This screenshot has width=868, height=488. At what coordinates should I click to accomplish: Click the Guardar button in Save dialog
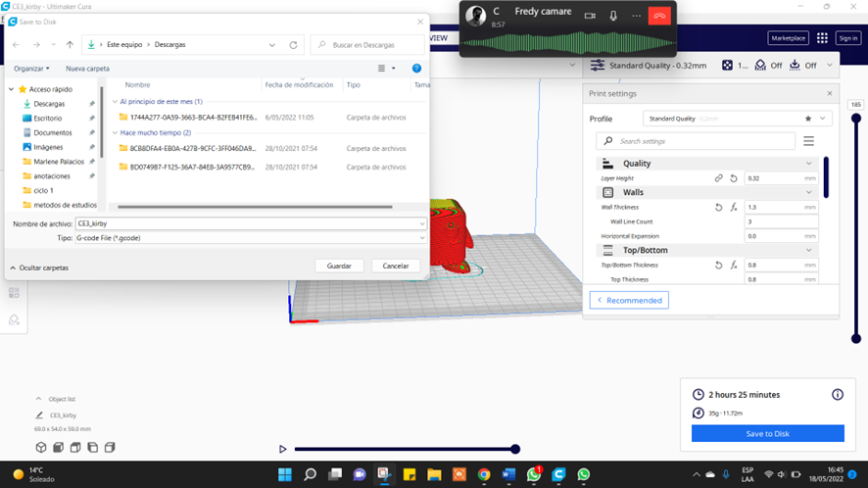[x=339, y=266]
